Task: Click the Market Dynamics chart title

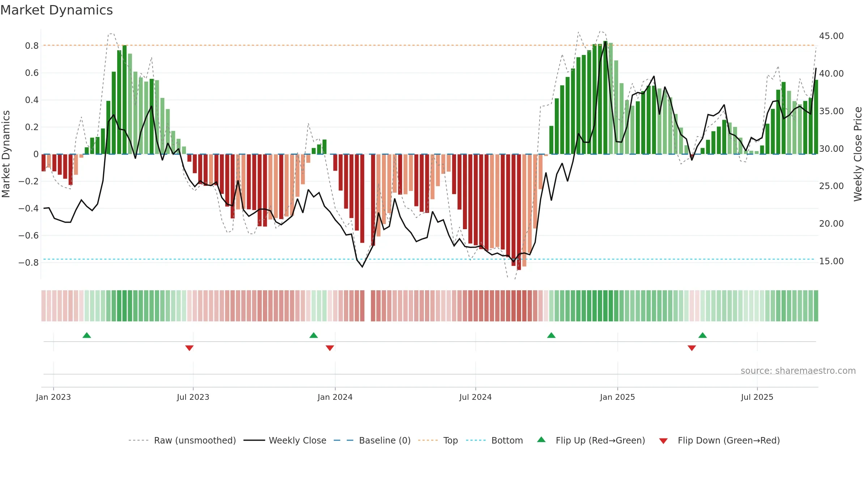Action: 57,10
